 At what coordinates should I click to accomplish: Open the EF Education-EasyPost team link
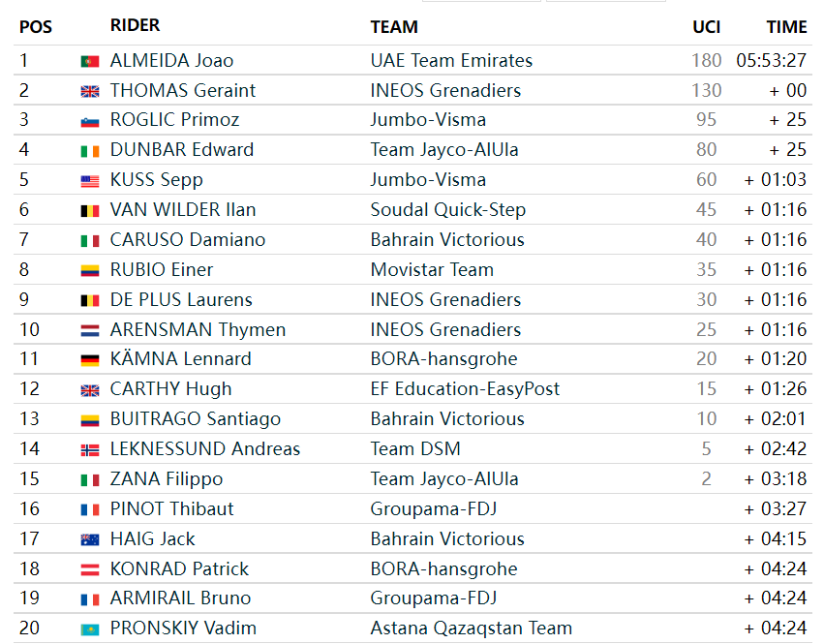click(465, 389)
